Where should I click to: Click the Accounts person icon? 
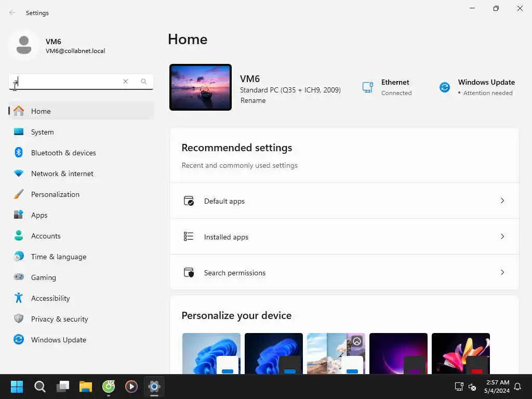coord(19,235)
